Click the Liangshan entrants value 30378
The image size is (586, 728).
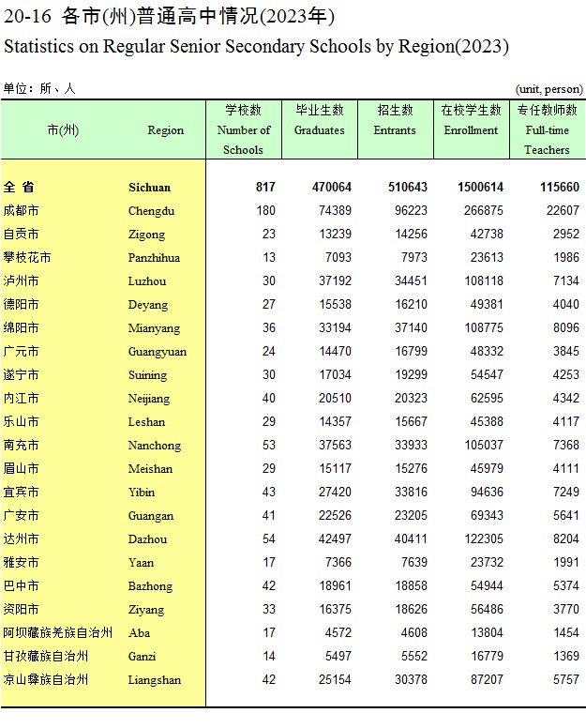(411, 680)
